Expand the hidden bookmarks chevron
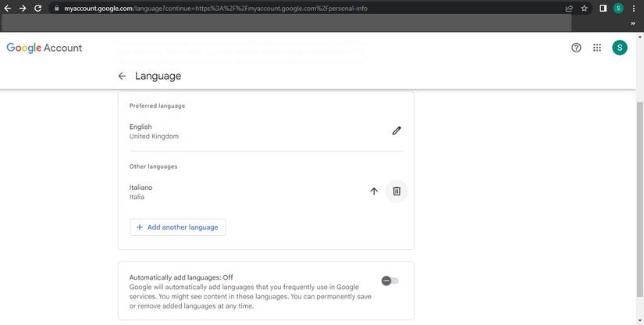 633,23
